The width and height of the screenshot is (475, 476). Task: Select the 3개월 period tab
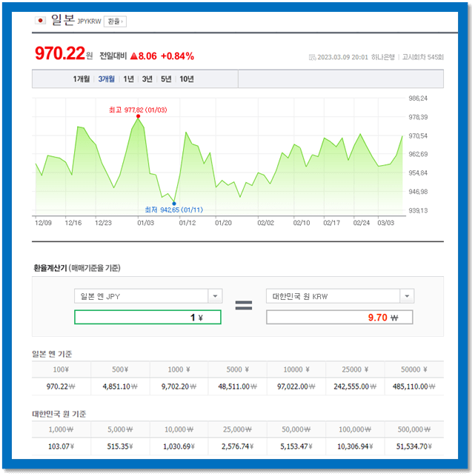click(x=107, y=79)
